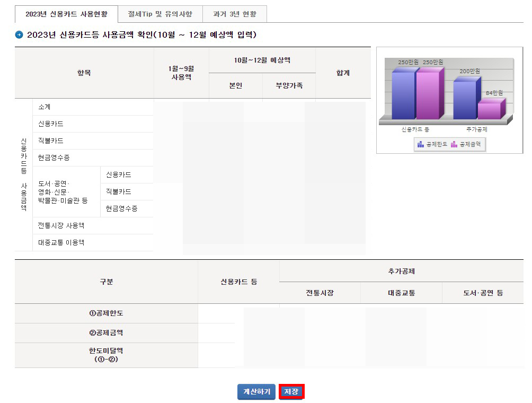
Task: Click the 구분 column header
Action: coord(106,282)
